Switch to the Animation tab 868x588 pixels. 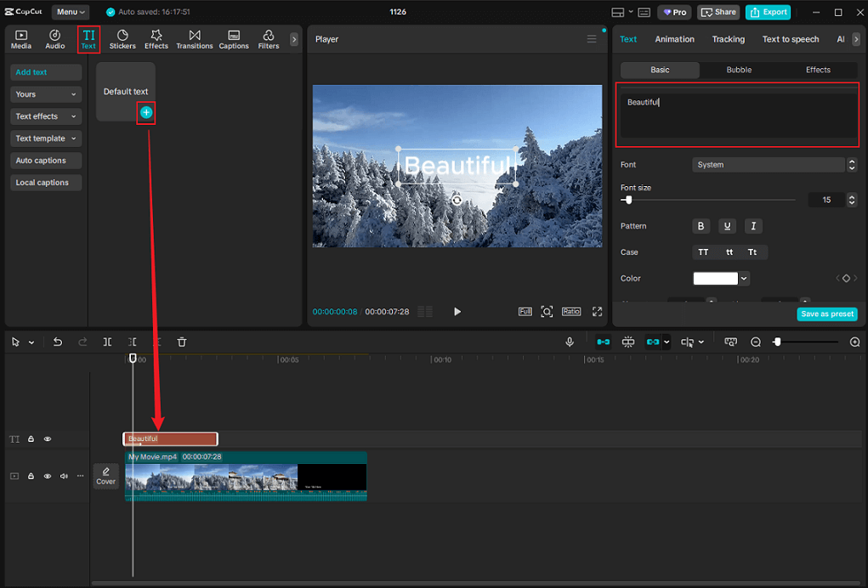(674, 39)
